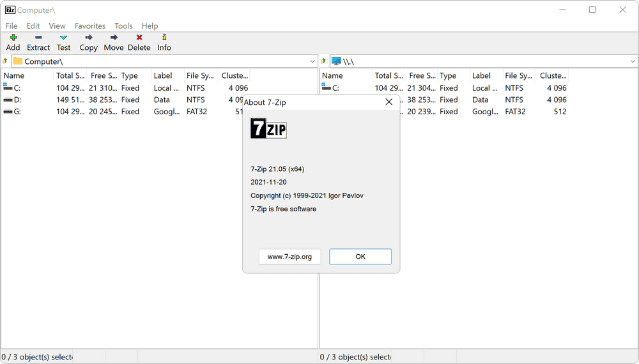
Task: Click '7-Zip 21.05 (x64)' version text
Action: point(277,169)
